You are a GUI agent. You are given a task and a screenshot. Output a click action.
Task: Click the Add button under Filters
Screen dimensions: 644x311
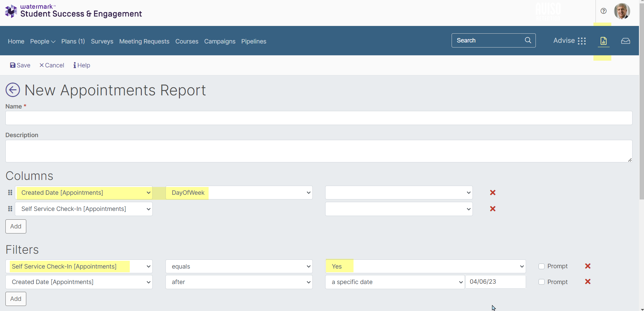[x=16, y=299]
